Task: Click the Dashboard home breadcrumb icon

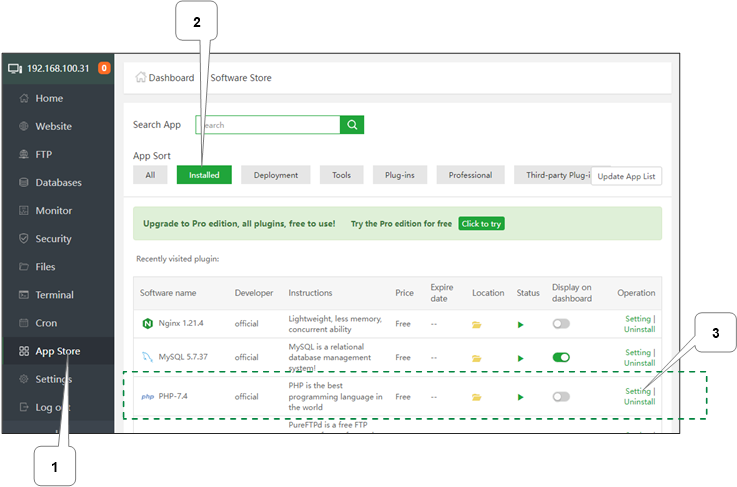Action: coord(141,77)
